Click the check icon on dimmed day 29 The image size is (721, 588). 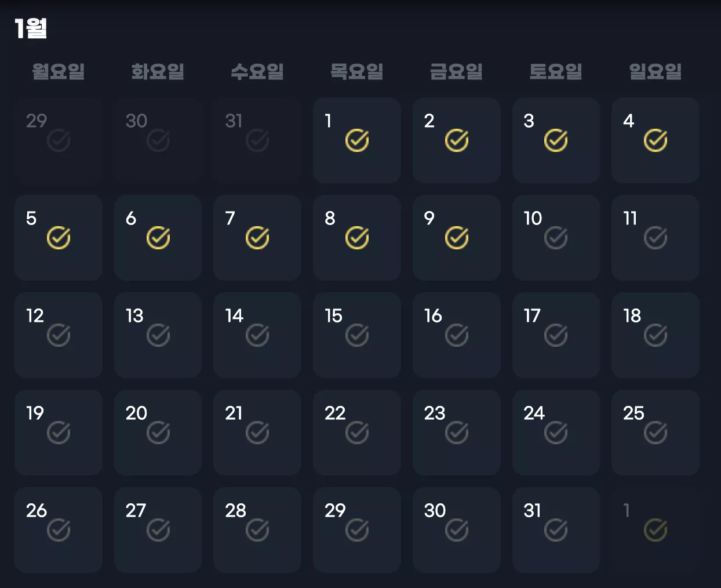coord(59,140)
